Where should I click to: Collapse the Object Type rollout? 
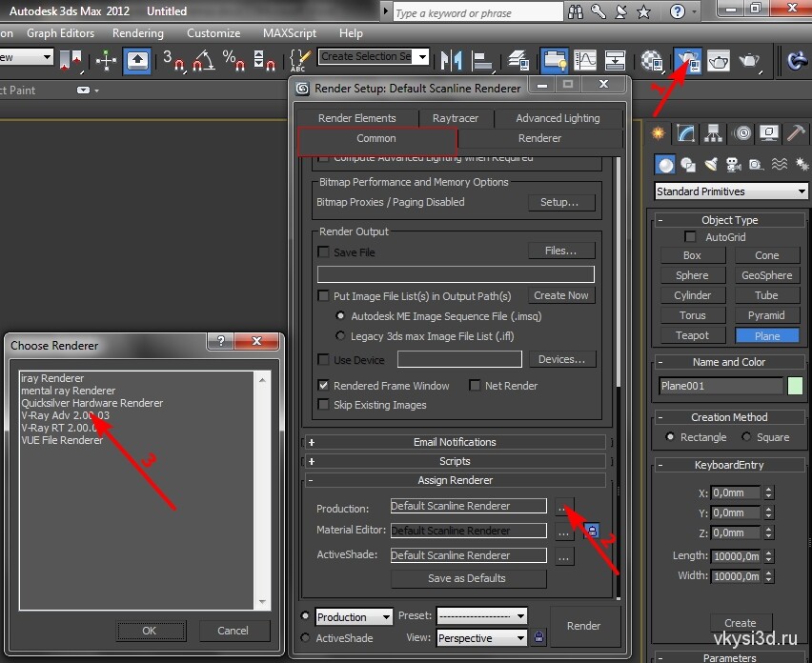click(730, 220)
